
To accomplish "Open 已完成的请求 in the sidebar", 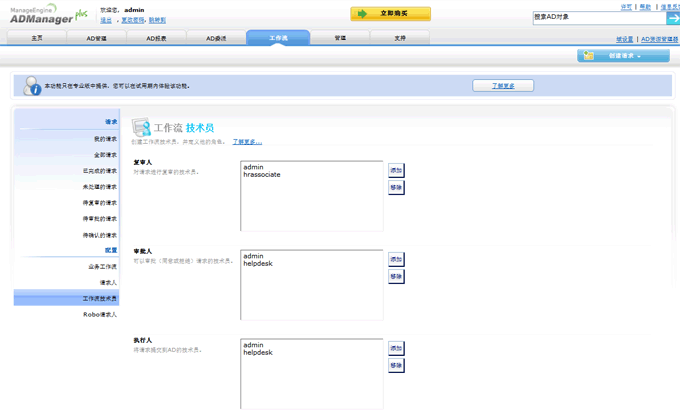I will [100, 171].
